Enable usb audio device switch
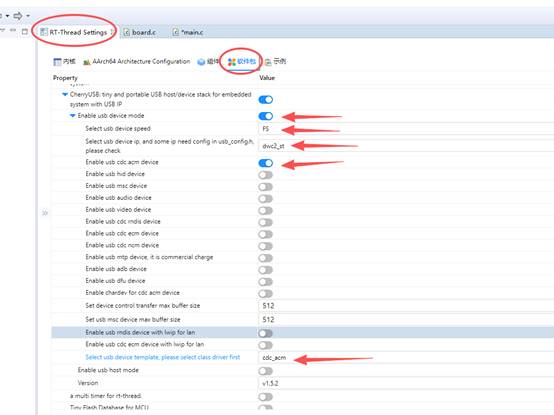The width and height of the screenshot is (554, 415). tap(266, 198)
